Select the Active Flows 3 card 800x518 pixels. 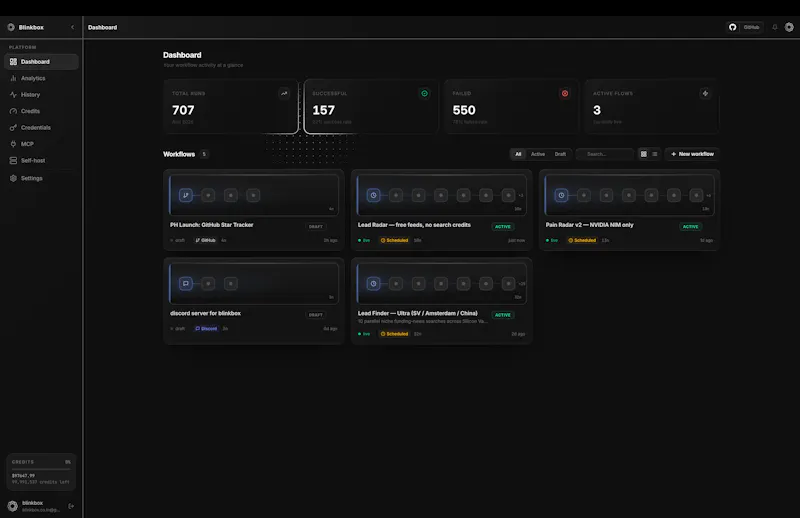[652, 107]
